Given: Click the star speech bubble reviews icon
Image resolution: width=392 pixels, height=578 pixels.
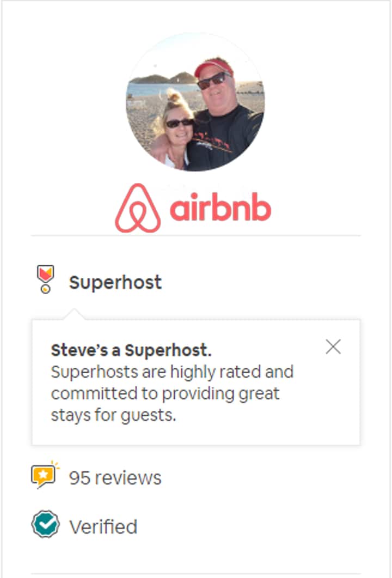Looking at the screenshot, I should click(45, 475).
